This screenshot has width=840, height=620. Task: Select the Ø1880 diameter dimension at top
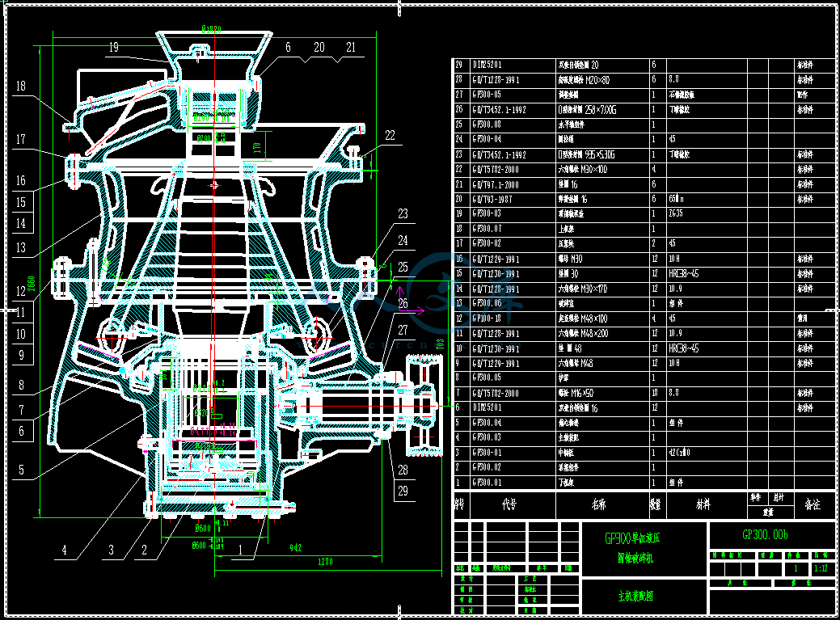point(212,29)
